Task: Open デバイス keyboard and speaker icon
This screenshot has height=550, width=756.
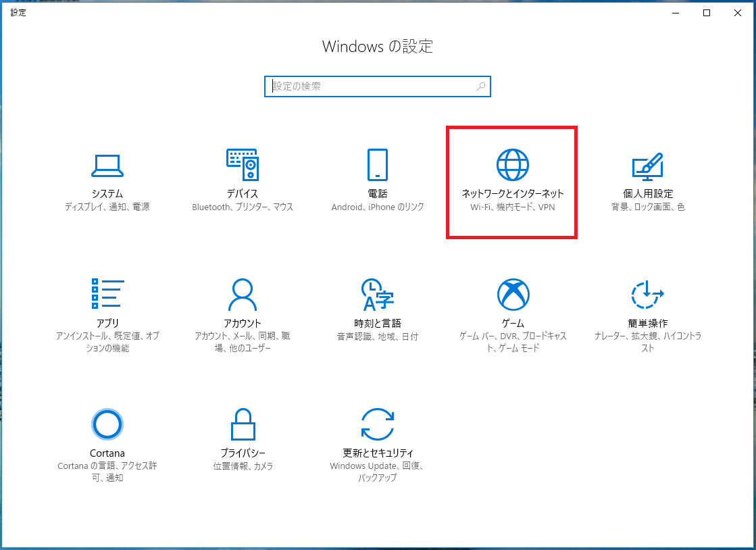Action: (243, 164)
